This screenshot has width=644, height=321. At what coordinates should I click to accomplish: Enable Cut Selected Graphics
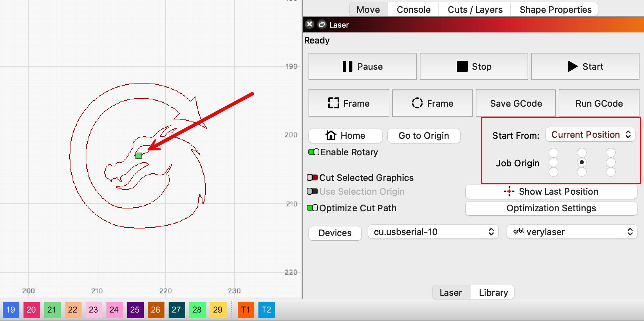pyautogui.click(x=312, y=178)
